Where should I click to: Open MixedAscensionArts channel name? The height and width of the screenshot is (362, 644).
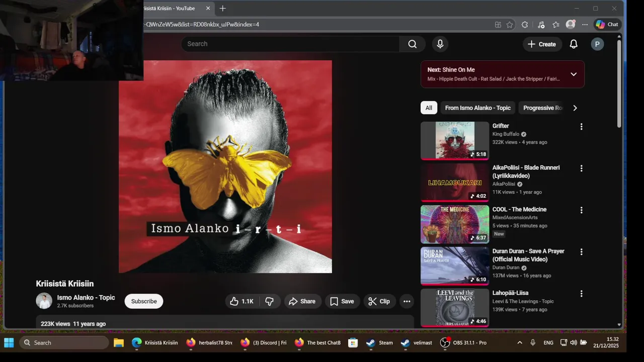click(x=515, y=218)
